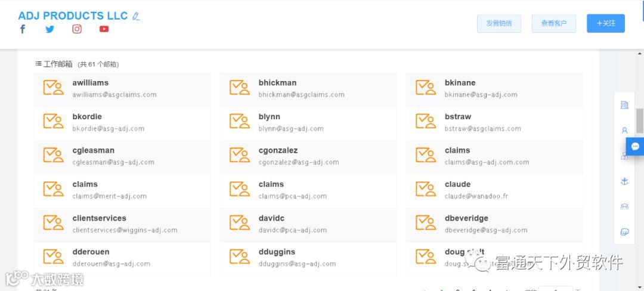The image size is (644, 291).
Task: Open the company's Facebook page icon
Action: [x=23, y=29]
